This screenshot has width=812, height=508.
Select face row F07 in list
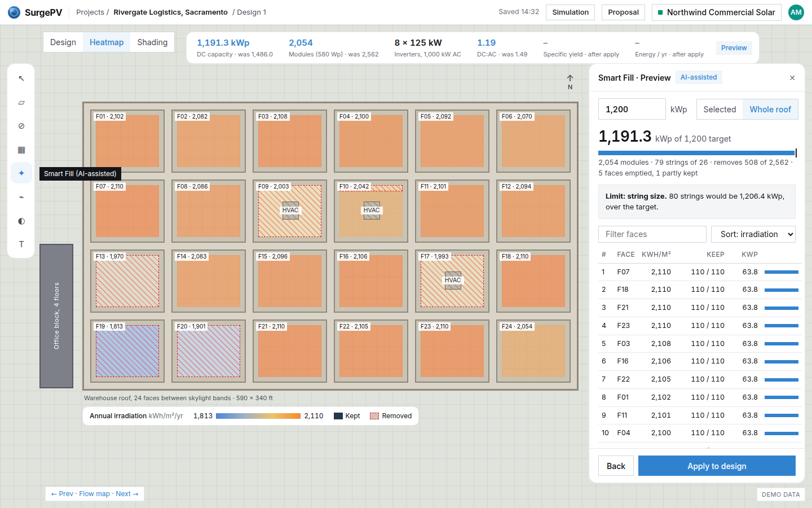699,272
